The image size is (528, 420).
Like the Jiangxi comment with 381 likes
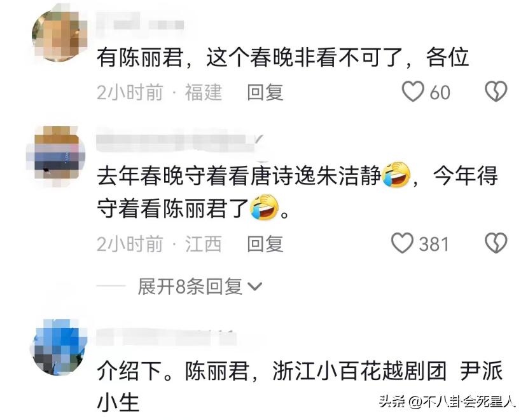[x=402, y=243]
